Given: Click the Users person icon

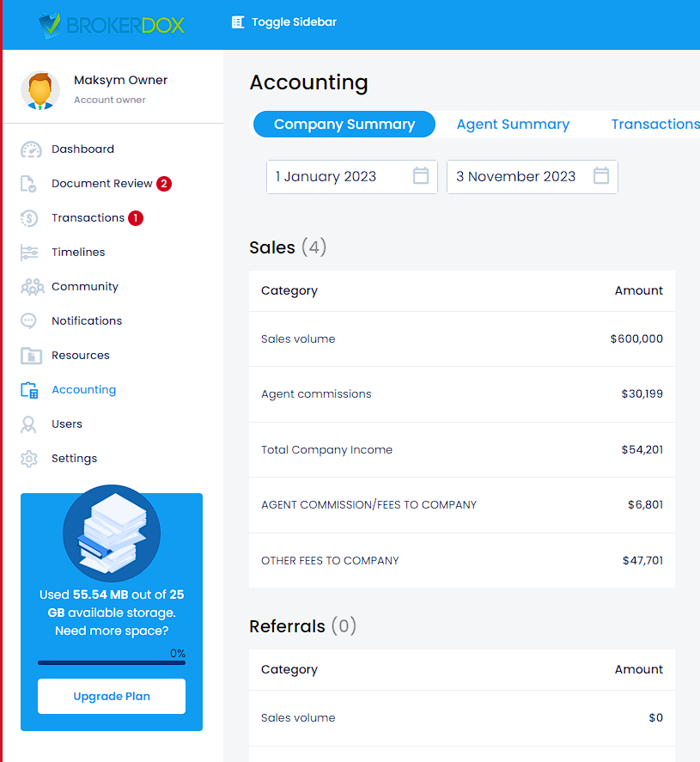Looking at the screenshot, I should (x=28, y=424).
